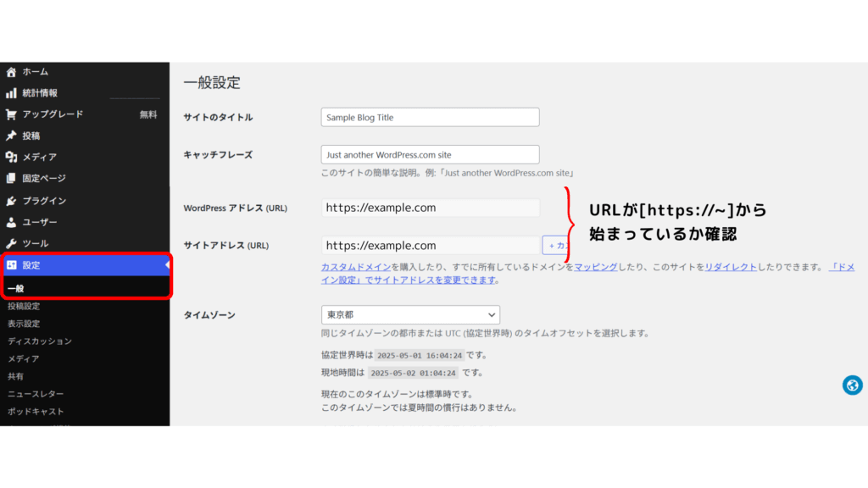This screenshot has width=868, height=488.
Task: Click the キャッチフレーズ input field
Action: click(x=430, y=154)
